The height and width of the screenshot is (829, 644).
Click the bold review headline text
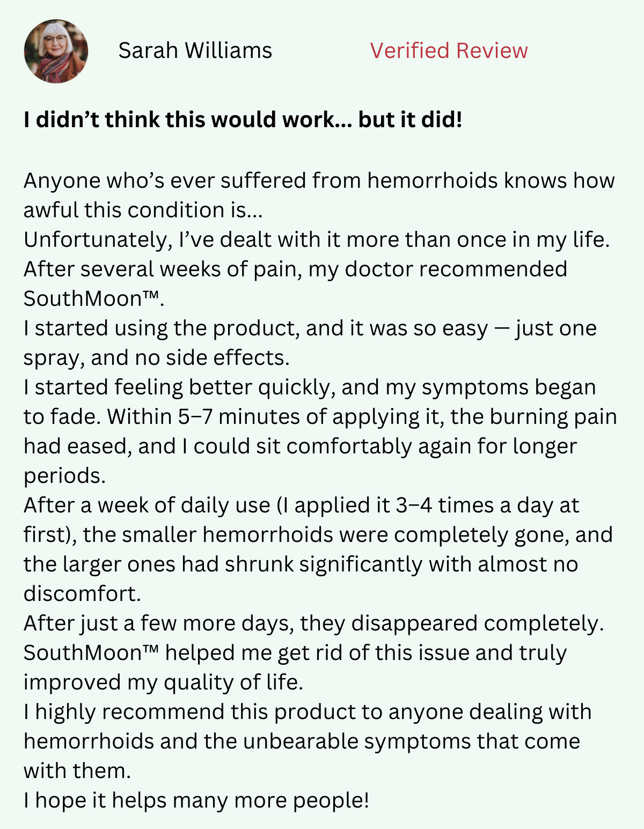pos(243,120)
